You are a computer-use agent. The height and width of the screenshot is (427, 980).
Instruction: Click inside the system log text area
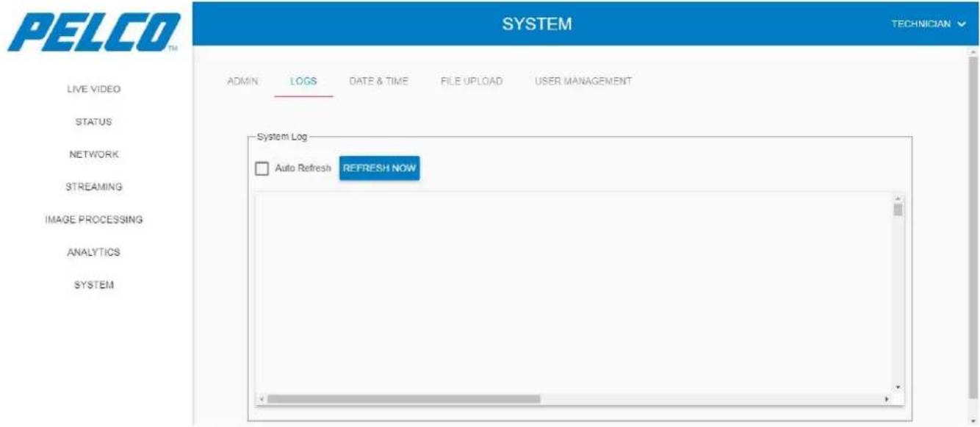coord(573,294)
